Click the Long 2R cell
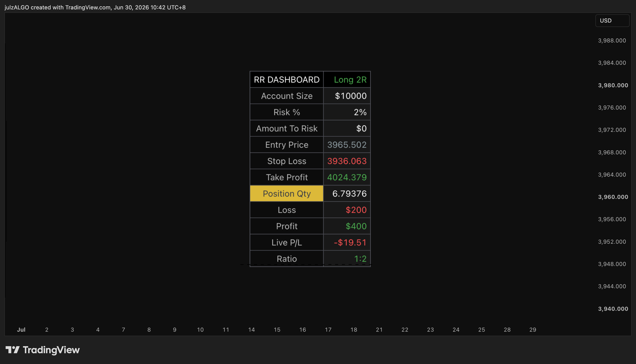636x364 pixels. (347, 80)
